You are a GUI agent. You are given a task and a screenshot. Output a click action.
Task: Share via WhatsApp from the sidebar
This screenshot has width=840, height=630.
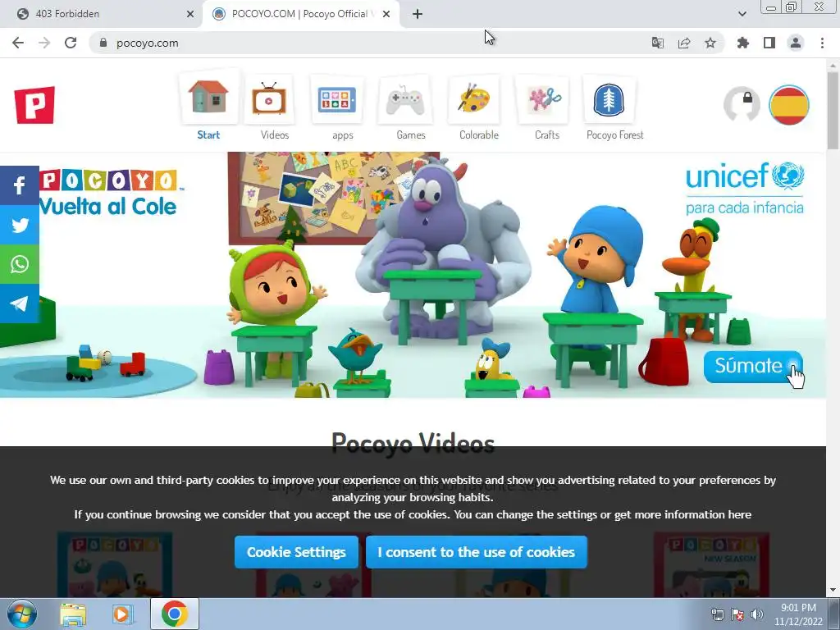(20, 264)
